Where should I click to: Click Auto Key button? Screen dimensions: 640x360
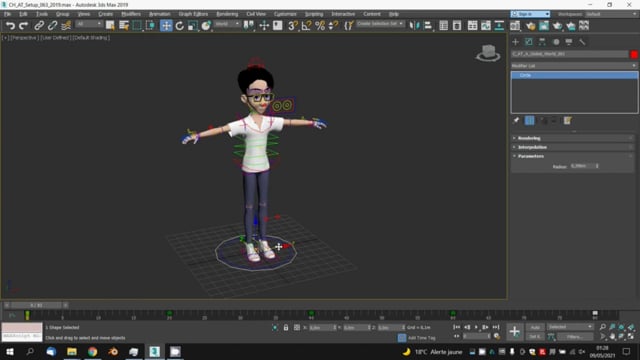tap(535, 327)
